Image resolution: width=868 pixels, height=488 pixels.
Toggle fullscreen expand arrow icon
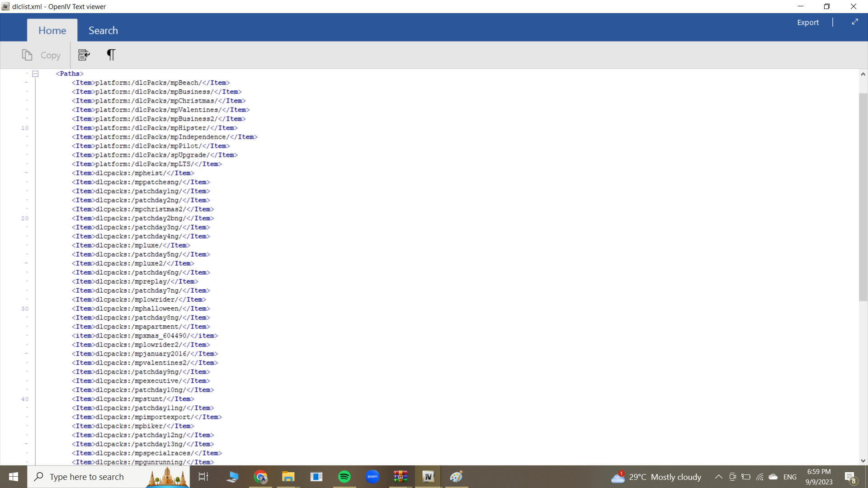point(855,22)
